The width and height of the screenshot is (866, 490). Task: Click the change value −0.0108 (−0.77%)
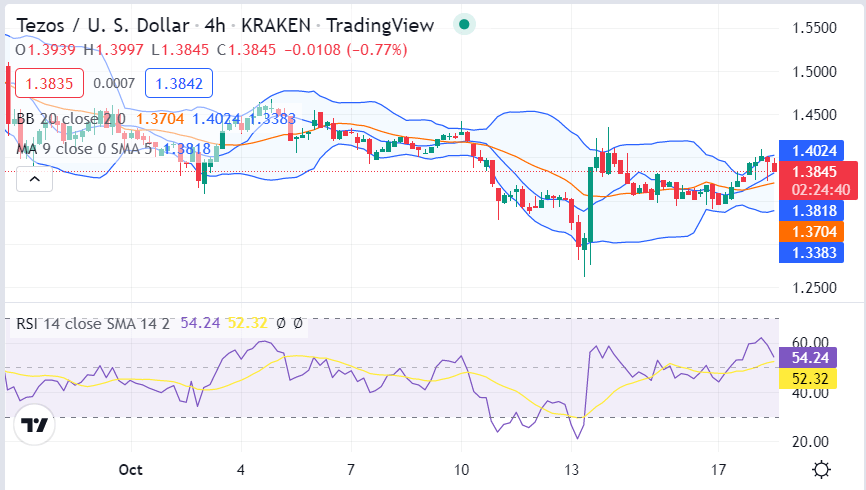coord(346,50)
